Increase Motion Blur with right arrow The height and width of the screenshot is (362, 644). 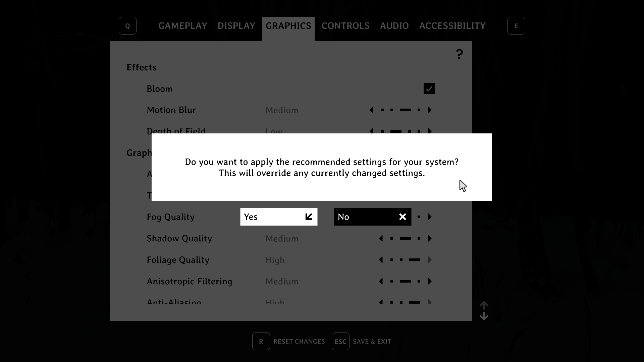430,110
